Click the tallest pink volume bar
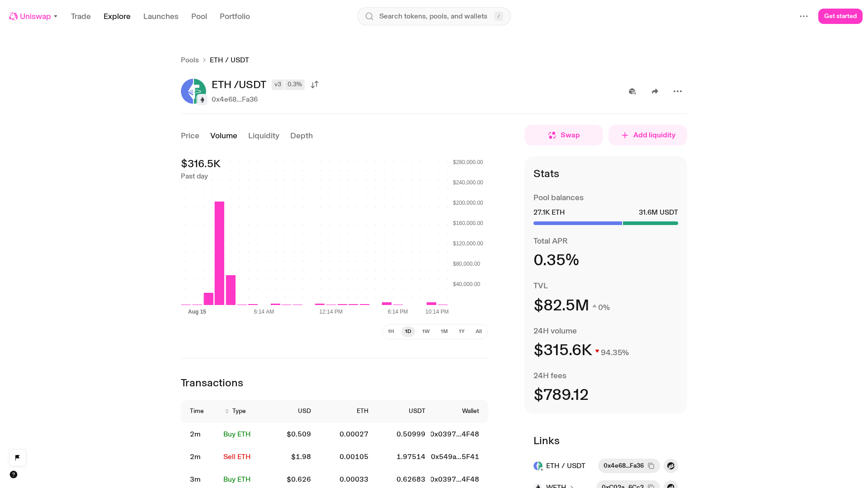This screenshot has width=868, height=488. coord(219,253)
